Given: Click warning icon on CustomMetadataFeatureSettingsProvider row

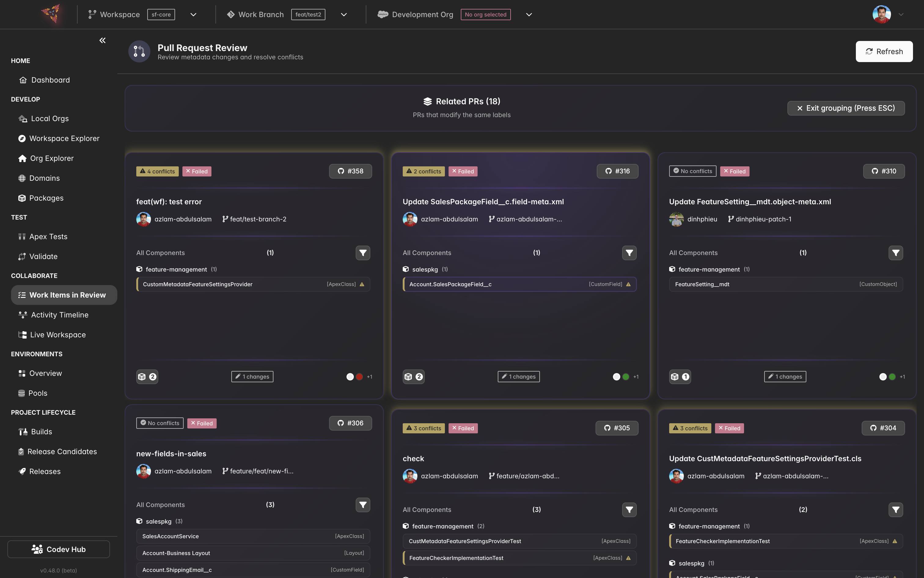Looking at the screenshot, I should (x=362, y=284).
